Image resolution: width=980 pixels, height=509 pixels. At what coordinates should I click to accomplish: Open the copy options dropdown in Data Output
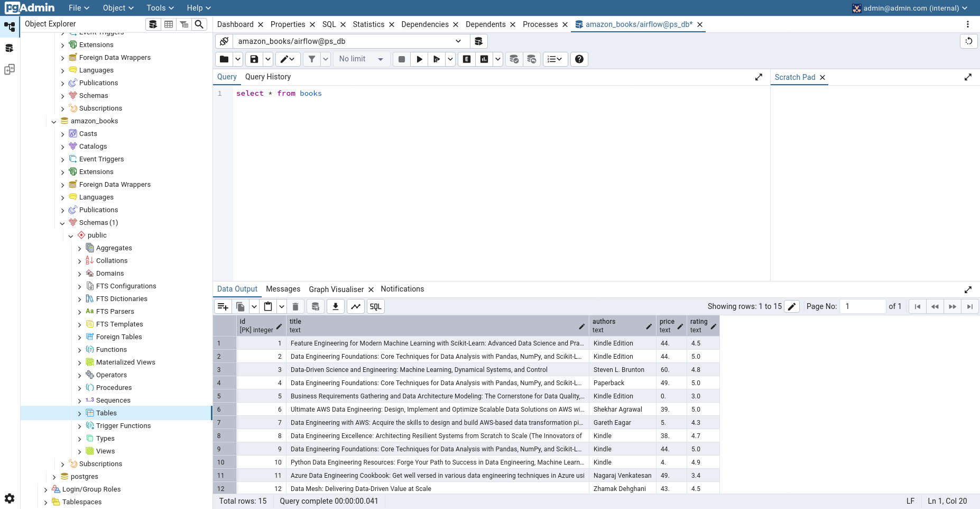pyautogui.click(x=254, y=306)
